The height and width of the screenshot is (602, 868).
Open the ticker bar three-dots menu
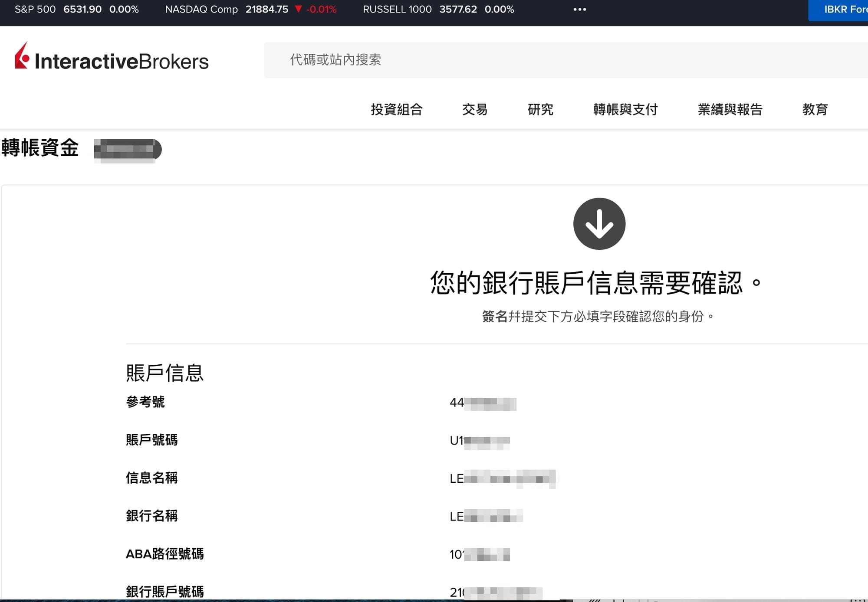pyautogui.click(x=579, y=10)
